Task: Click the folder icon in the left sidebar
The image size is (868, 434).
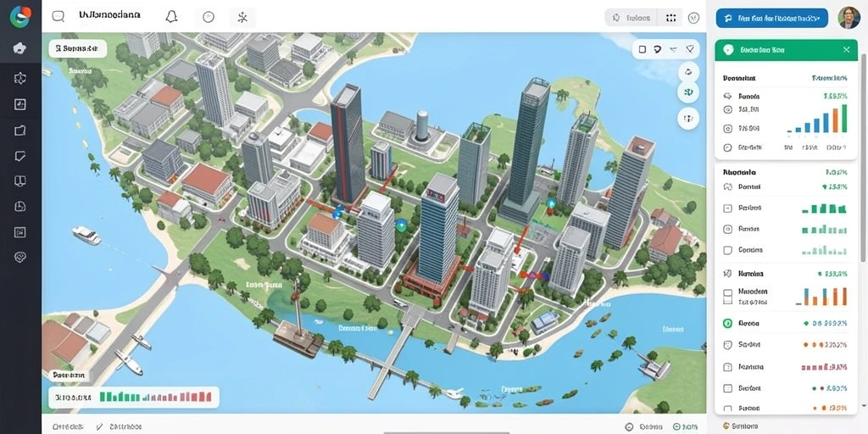Action: coord(20,131)
